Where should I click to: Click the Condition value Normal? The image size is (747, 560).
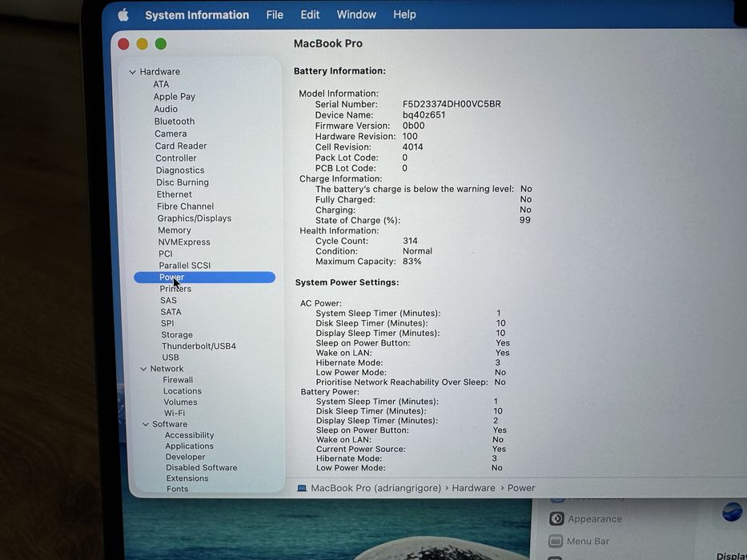click(x=417, y=251)
